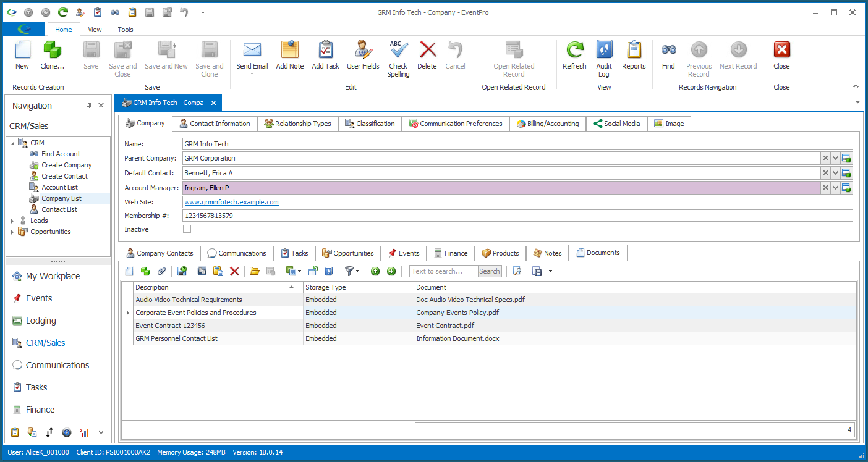This screenshot has width=868, height=462.
Task: Click the open folder icon in Documents toolbar
Action: click(254, 271)
